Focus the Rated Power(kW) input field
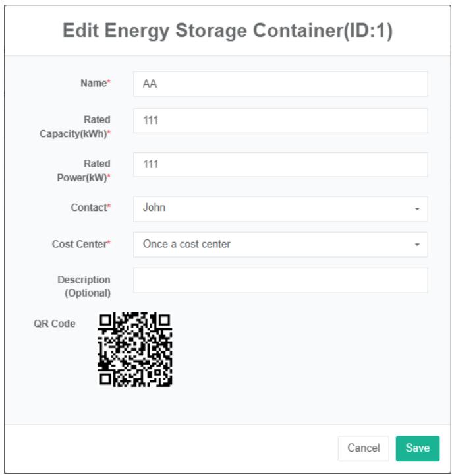Screen dimensions: 452x476 [280, 165]
